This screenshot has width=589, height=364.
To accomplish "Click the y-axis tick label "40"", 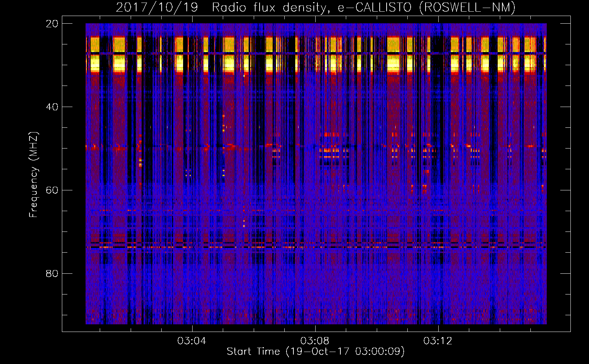I will [x=52, y=107].
